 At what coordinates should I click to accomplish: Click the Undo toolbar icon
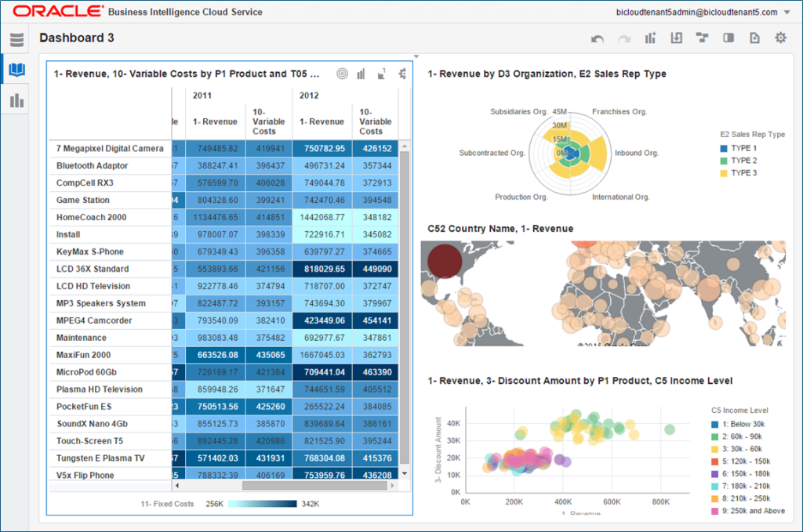click(x=598, y=37)
